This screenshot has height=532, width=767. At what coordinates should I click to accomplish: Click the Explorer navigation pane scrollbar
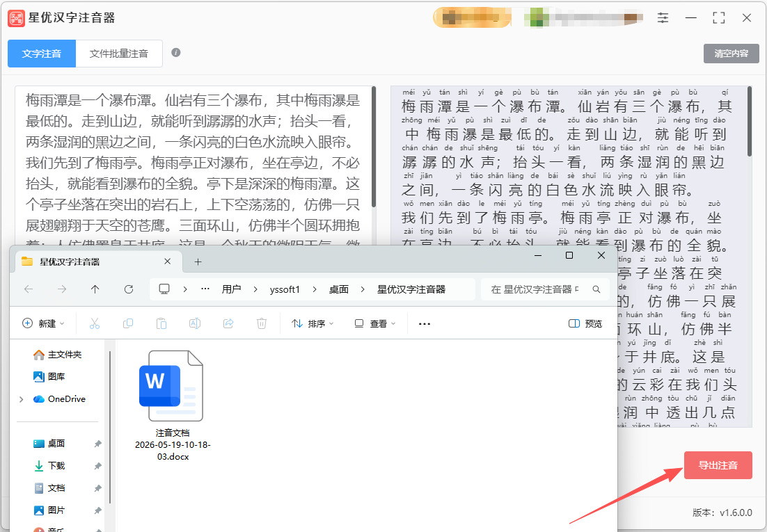pyautogui.click(x=111, y=426)
